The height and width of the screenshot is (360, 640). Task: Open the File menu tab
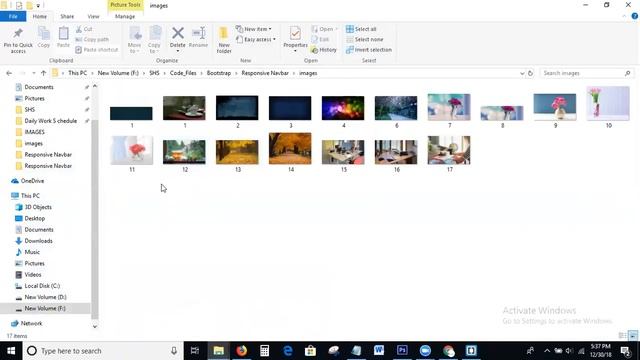[x=13, y=16]
